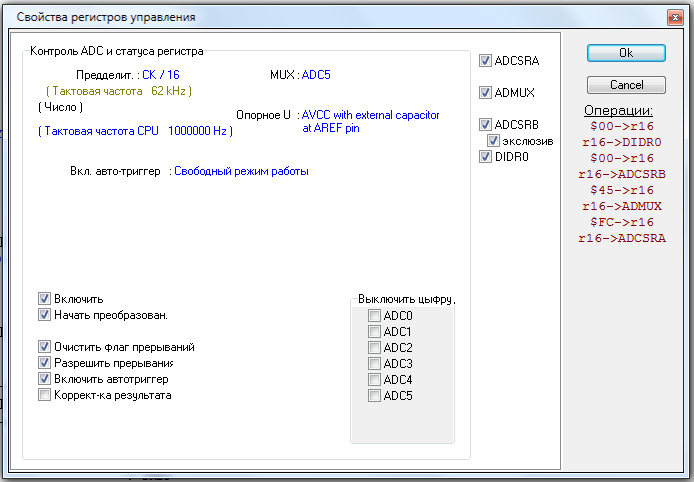Image resolution: width=694 pixels, height=482 pixels.
Task: Change the MUX channel ADC5 value
Action: tap(315, 75)
